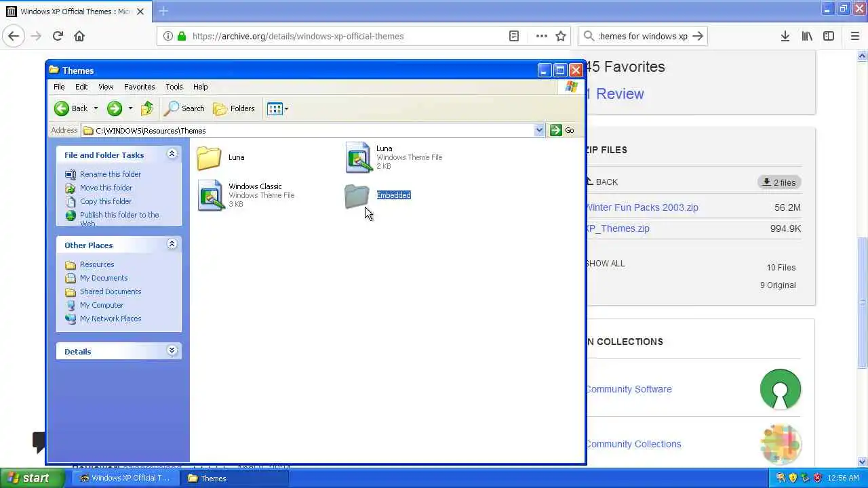Open My Computer in Other Places
Screen dimensions: 868x488
(94, 305)
